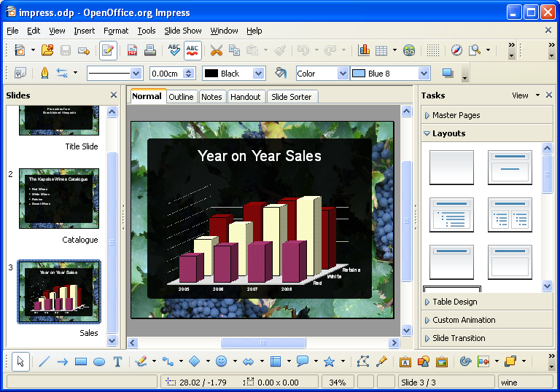The height and width of the screenshot is (392, 560).
Task: Toggle the Shadow icon in line toolbar
Action: click(x=448, y=74)
